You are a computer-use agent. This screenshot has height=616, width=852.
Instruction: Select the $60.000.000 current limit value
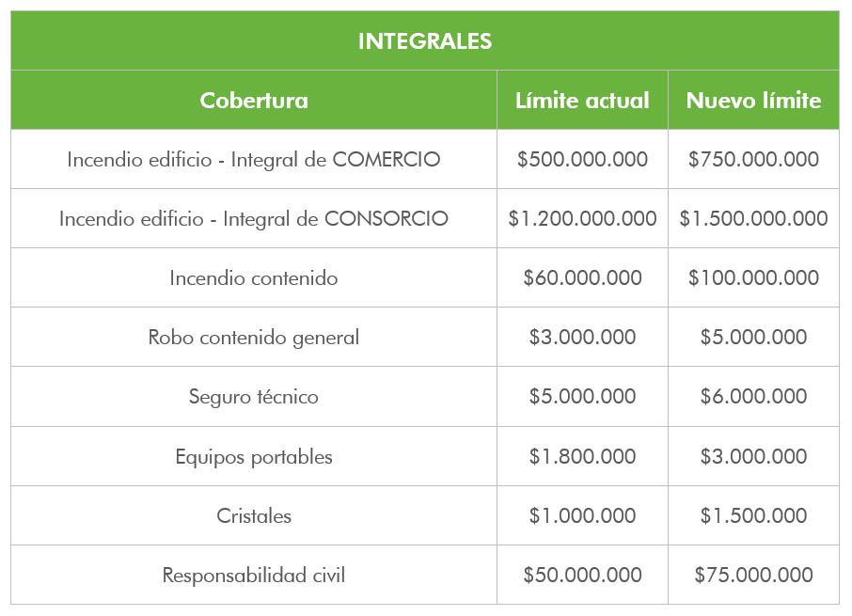[x=582, y=277]
